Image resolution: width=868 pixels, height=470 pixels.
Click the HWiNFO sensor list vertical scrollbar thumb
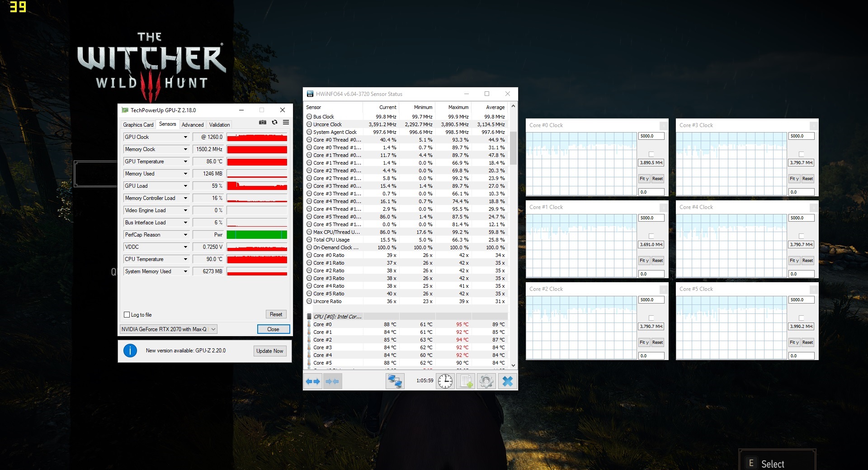513,148
